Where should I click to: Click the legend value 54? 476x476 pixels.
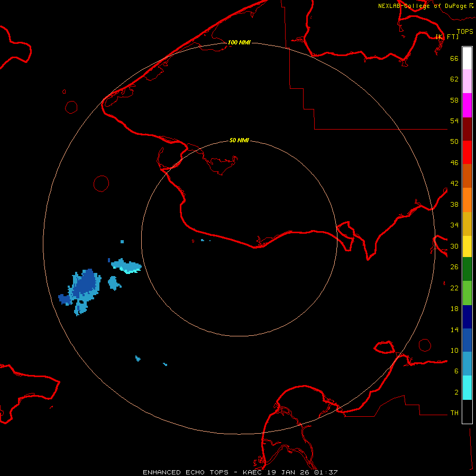(x=454, y=121)
